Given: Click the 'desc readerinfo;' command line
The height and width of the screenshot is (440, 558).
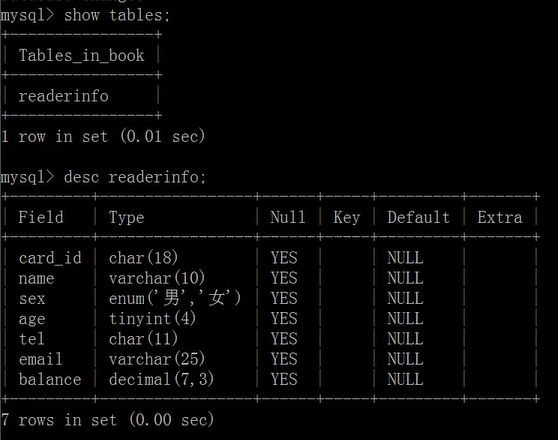Looking at the screenshot, I should [135, 177].
